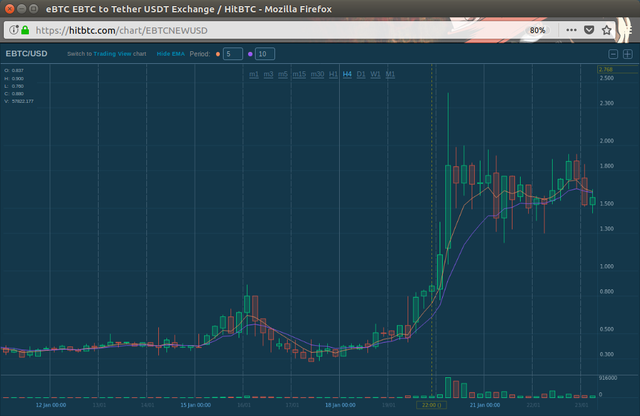
Task: Collapse the chart with the minus icon
Action: pyautogui.click(x=613, y=53)
